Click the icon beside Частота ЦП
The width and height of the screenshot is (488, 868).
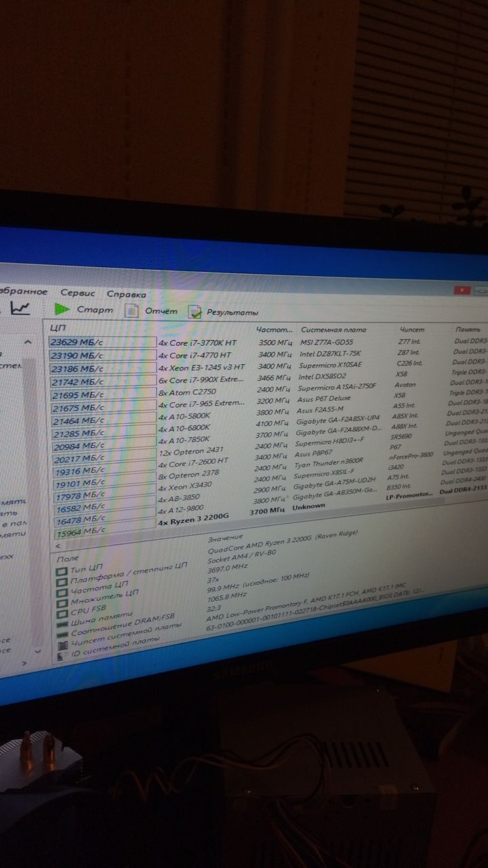point(61,593)
